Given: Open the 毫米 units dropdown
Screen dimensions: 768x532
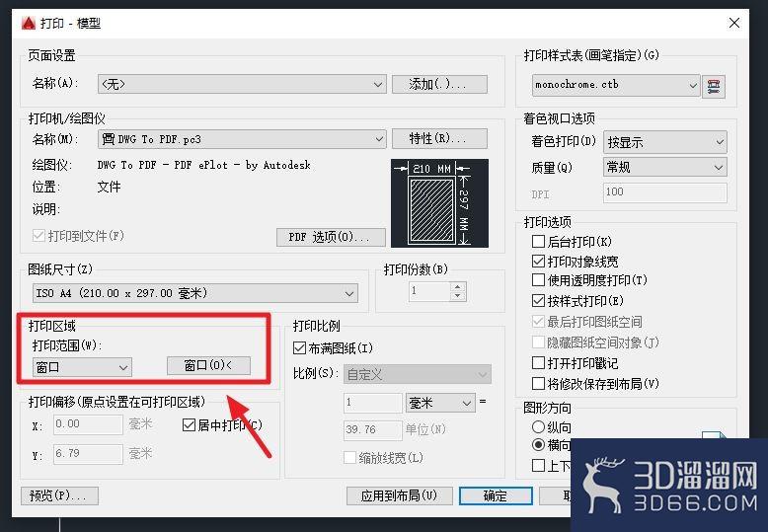Looking at the screenshot, I should [440, 403].
